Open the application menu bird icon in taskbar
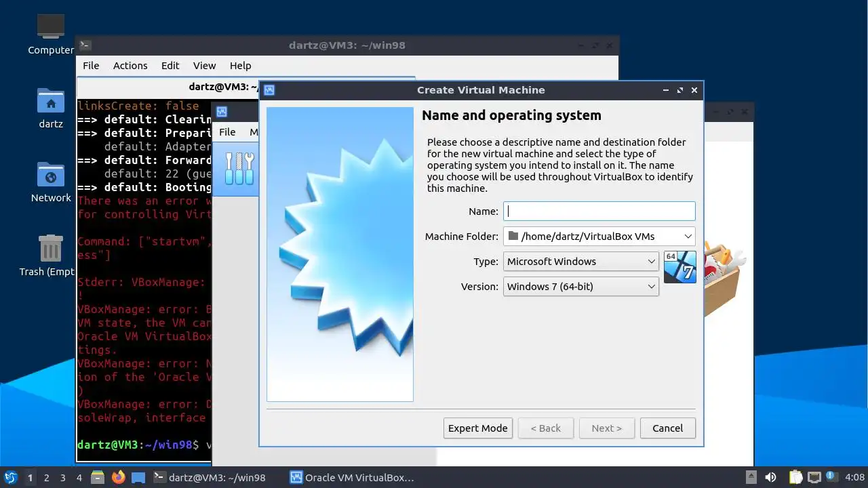The height and width of the screenshot is (488, 868). (x=11, y=477)
